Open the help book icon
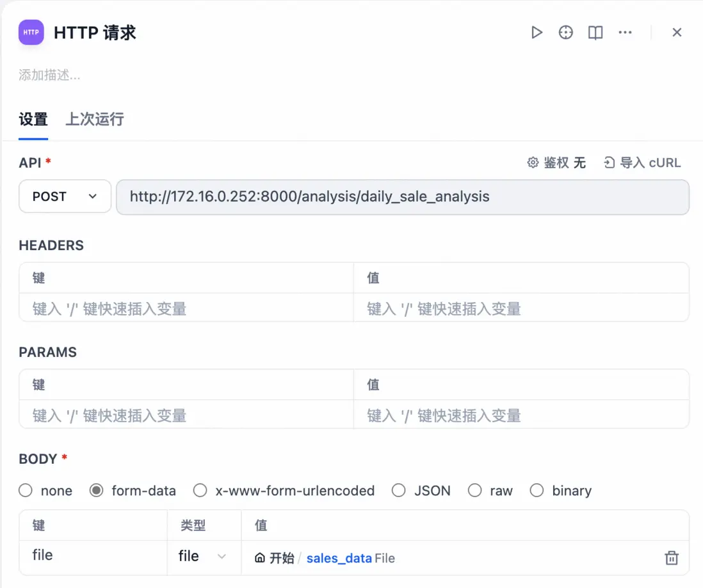 (595, 32)
